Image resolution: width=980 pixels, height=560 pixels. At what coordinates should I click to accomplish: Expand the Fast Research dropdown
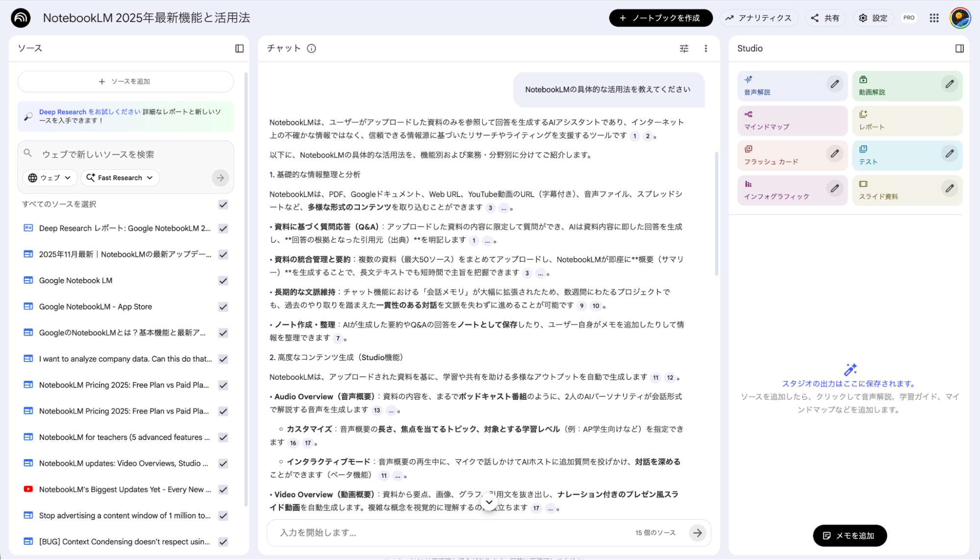click(x=120, y=178)
